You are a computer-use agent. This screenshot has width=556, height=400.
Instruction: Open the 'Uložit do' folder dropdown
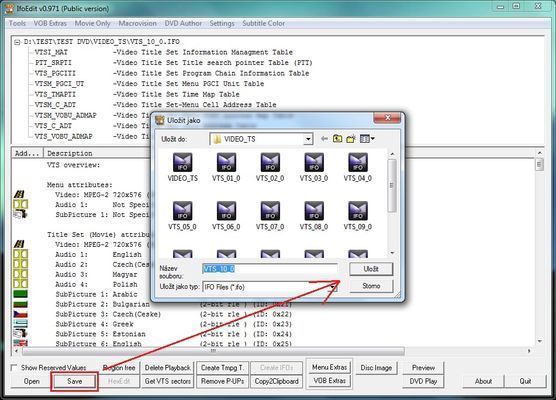tap(308, 139)
